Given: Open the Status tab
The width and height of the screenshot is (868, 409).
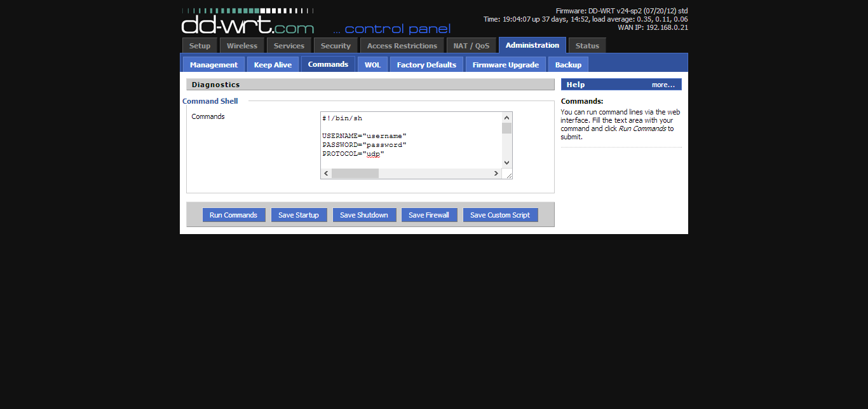Looking at the screenshot, I should (x=587, y=46).
